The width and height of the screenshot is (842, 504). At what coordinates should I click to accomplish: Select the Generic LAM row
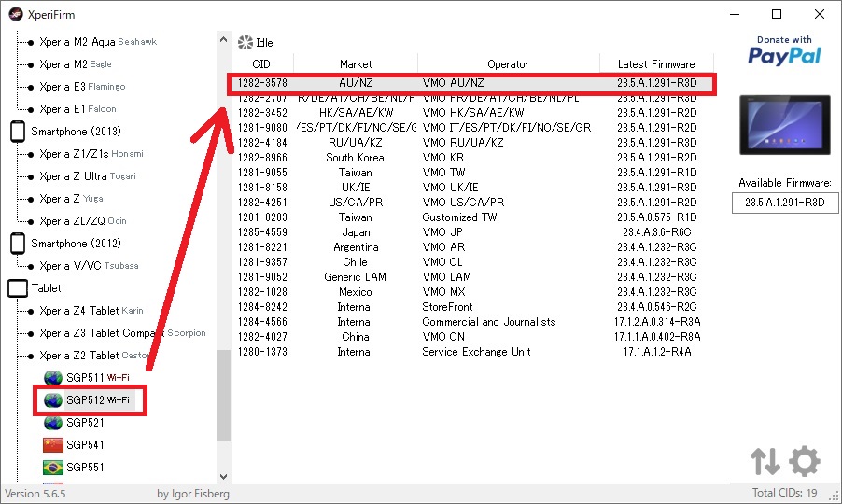coord(472,277)
